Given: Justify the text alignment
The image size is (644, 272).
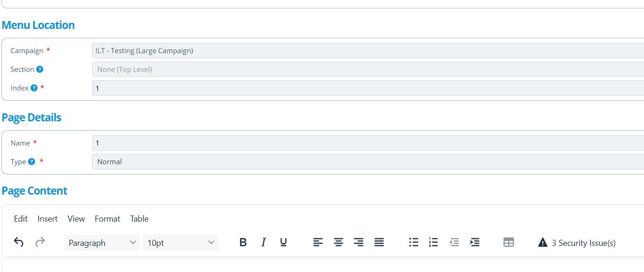Looking at the screenshot, I should pyautogui.click(x=379, y=242).
